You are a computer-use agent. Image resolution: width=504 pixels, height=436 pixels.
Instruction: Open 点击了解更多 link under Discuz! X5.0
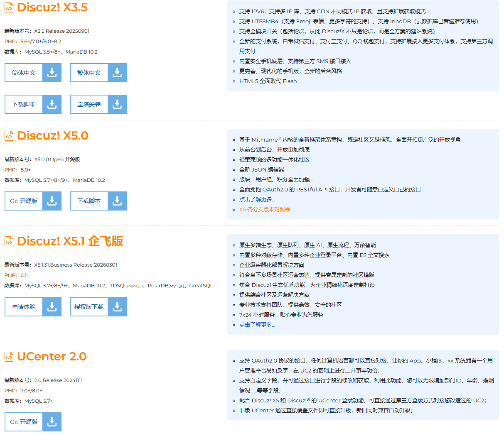pos(257,199)
